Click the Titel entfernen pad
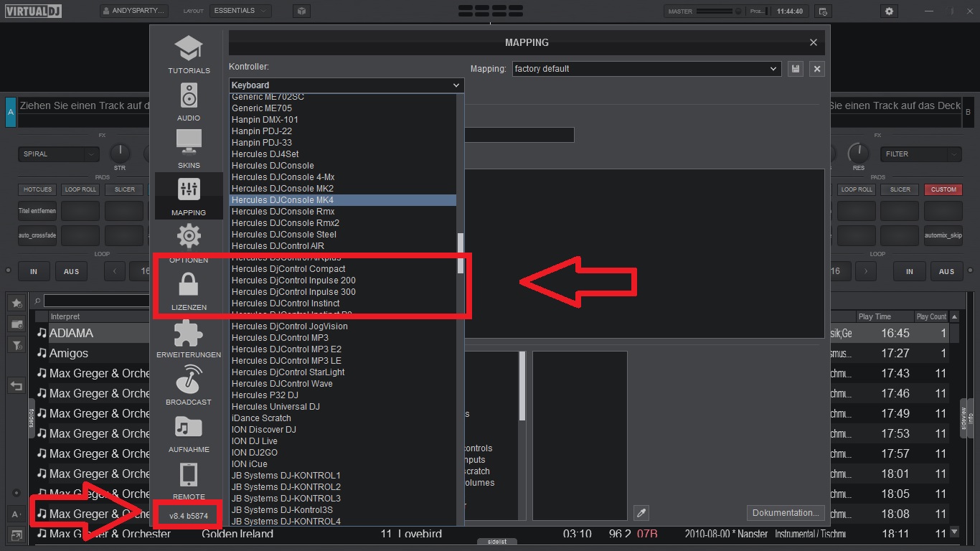This screenshot has width=980, height=551. (x=37, y=211)
